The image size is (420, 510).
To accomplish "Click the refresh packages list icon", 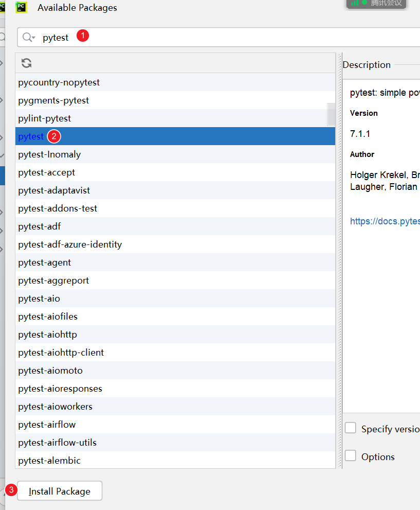I will tap(26, 63).
